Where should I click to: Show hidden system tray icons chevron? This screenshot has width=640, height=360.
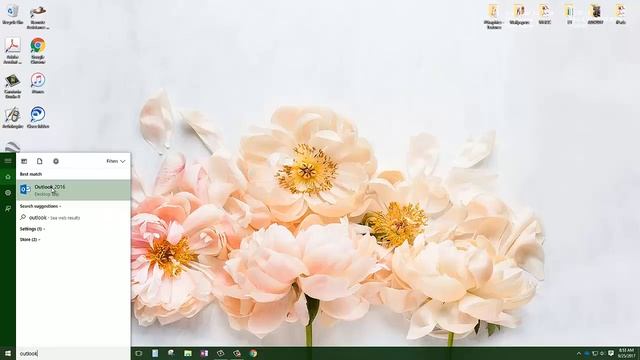(579, 353)
